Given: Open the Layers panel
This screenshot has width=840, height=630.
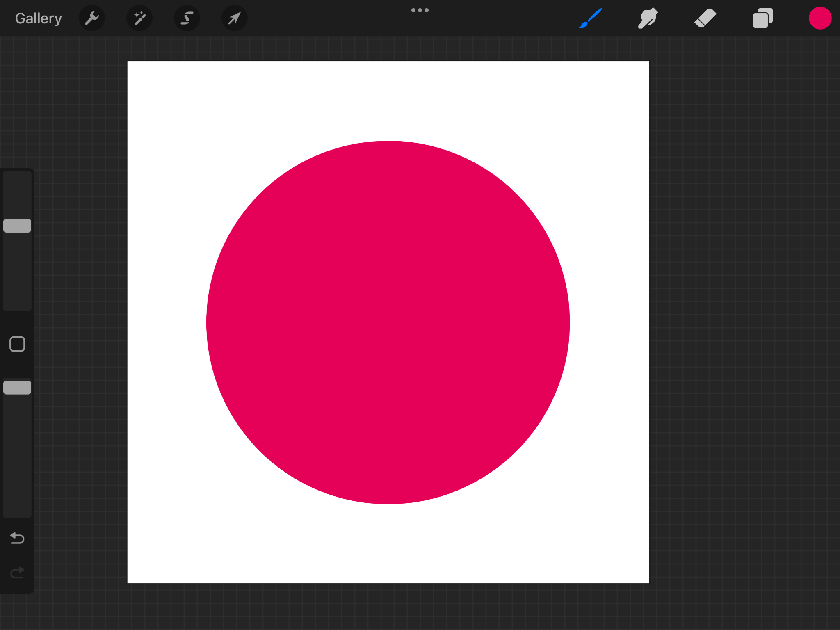Looking at the screenshot, I should pyautogui.click(x=762, y=18).
